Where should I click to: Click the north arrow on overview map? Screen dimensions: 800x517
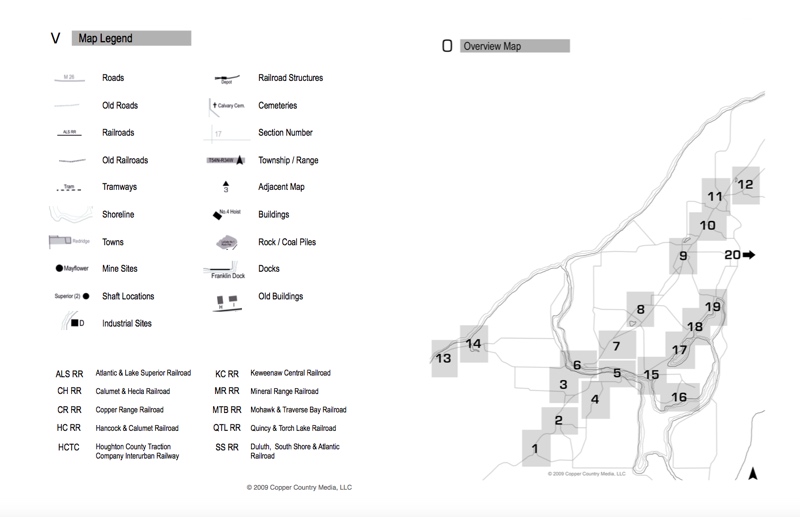pyautogui.click(x=753, y=474)
